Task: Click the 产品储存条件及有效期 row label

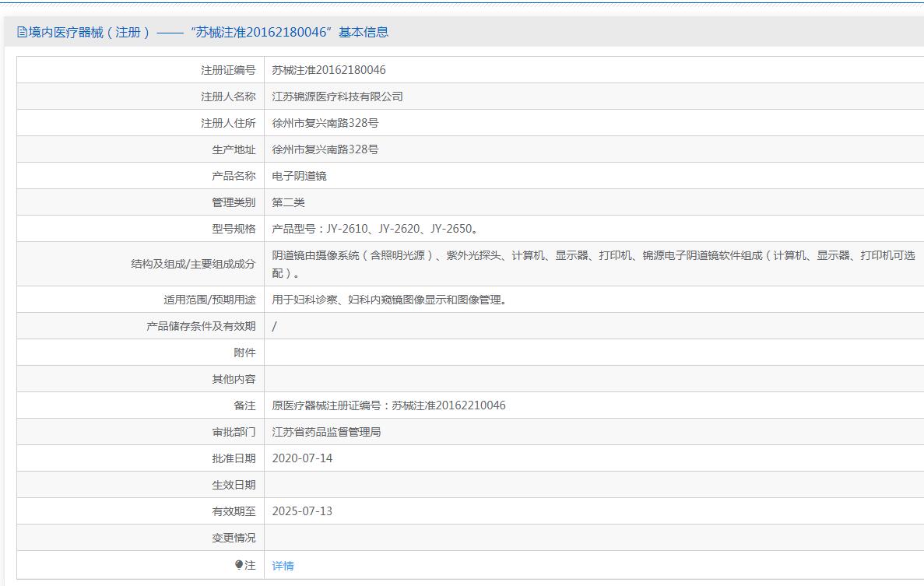Action: click(x=200, y=326)
